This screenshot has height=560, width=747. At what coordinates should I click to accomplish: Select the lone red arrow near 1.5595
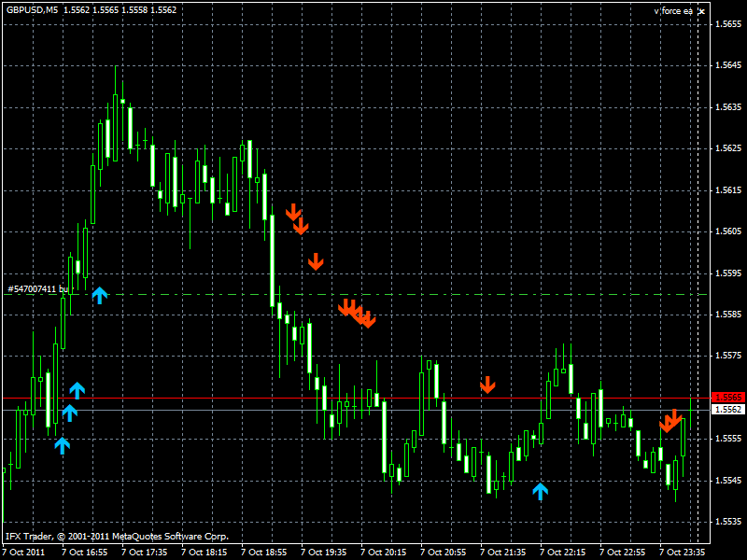click(316, 261)
